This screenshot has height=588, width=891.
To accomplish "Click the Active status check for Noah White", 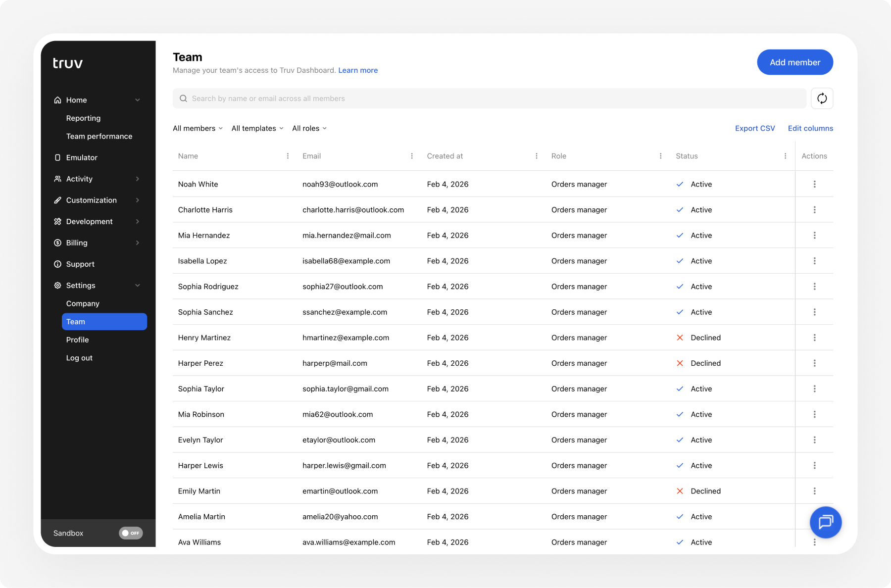I will [680, 184].
